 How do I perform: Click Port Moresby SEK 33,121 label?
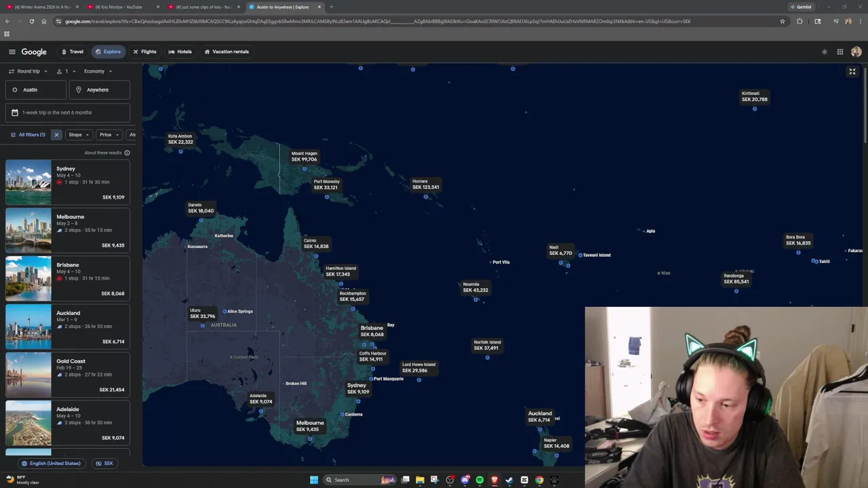327,184
